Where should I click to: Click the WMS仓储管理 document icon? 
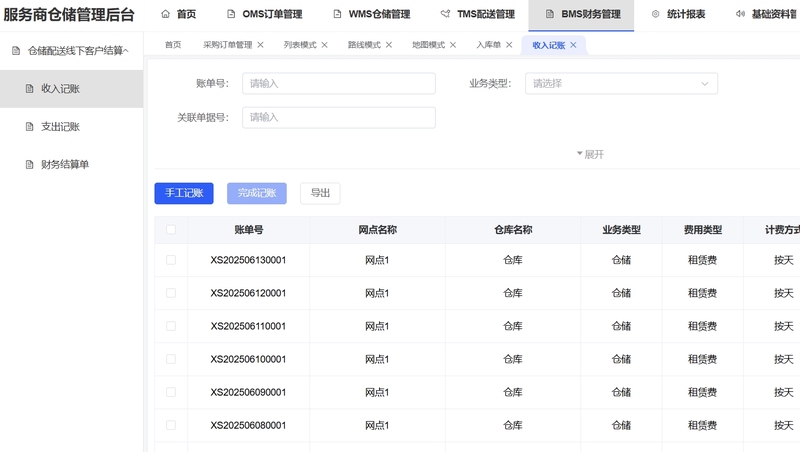click(x=337, y=14)
